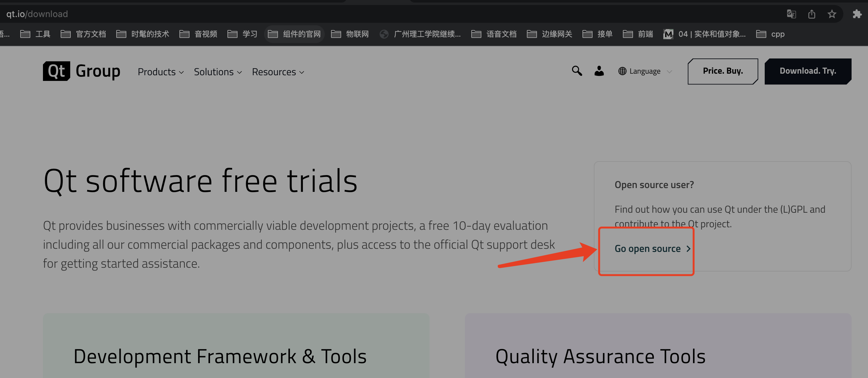This screenshot has width=868, height=378.
Task: Click the share icon in address bar
Action: [x=811, y=14]
